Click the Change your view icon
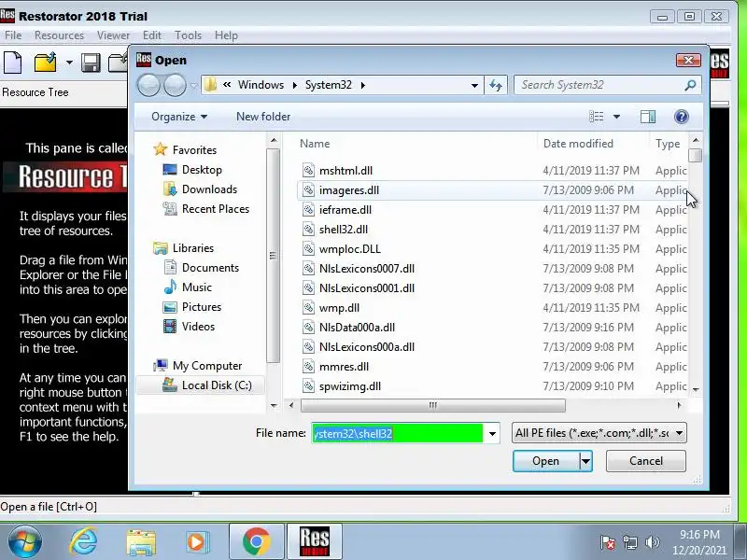Viewport: 747px width, 560px height. [x=597, y=117]
